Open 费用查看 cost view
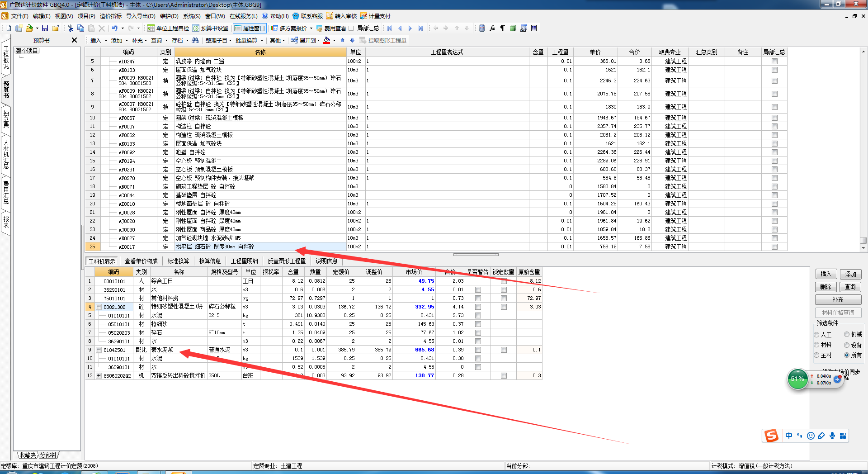This screenshot has width=868, height=474. 331,28
